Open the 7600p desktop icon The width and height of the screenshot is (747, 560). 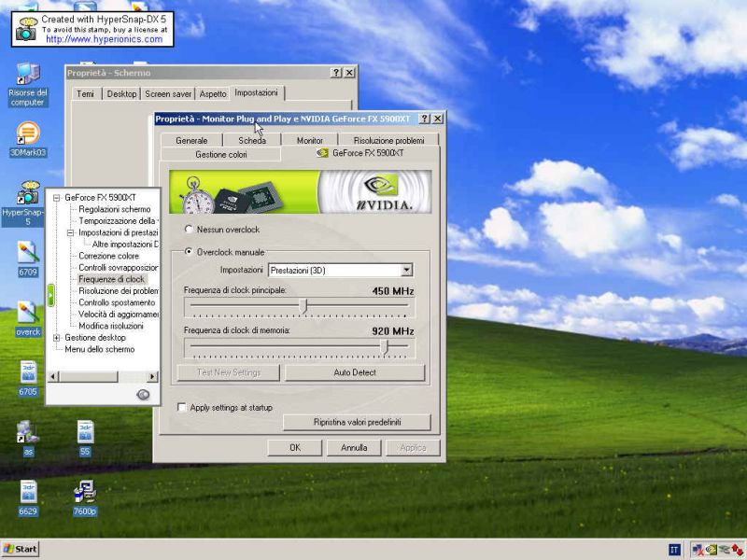pyautogui.click(x=85, y=498)
